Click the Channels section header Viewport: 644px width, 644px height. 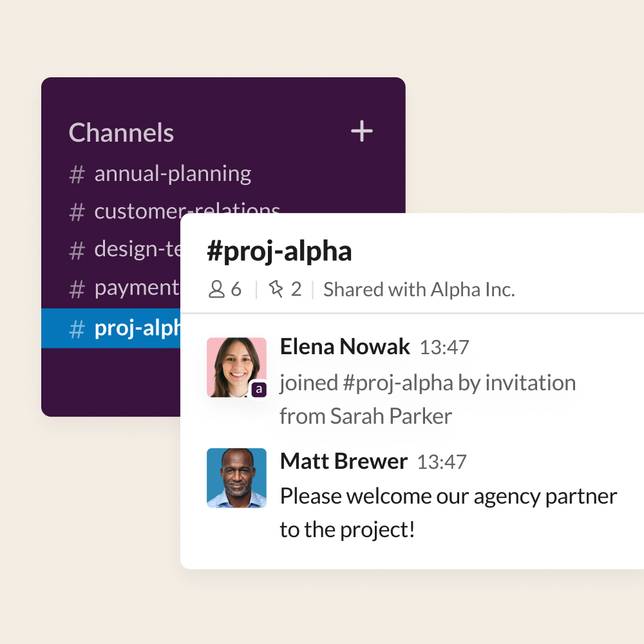coord(121,133)
